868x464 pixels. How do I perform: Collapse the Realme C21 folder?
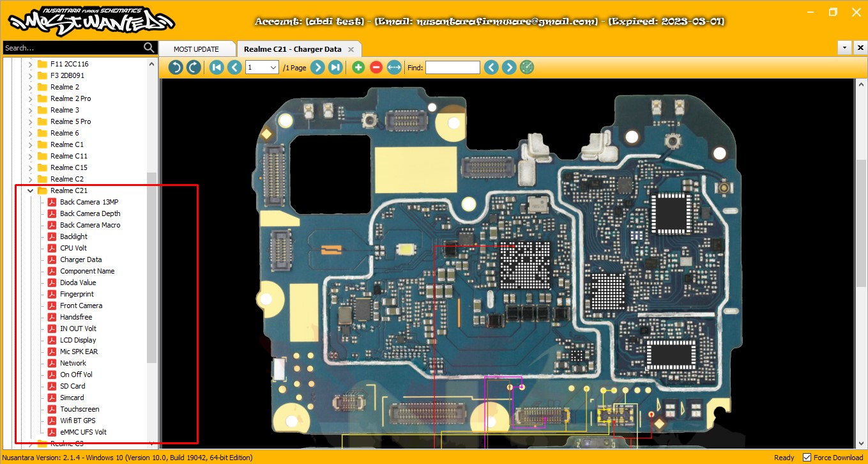tap(30, 190)
